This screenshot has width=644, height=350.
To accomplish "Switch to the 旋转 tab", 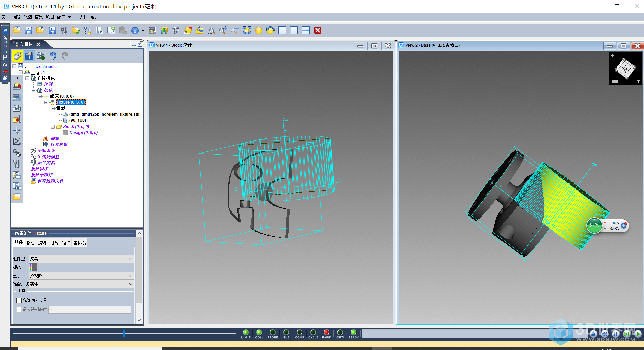I will pyautogui.click(x=42, y=243).
